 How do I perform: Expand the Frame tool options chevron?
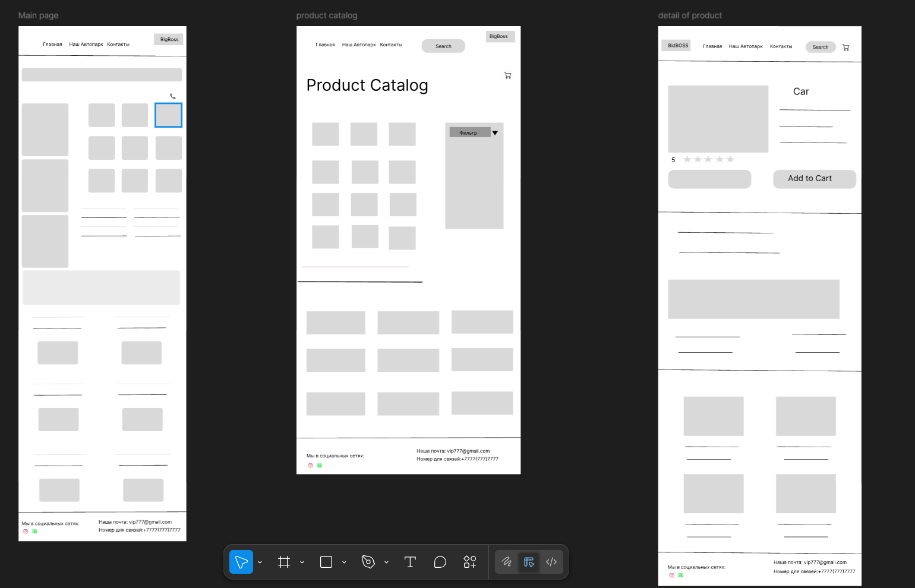[x=302, y=562]
